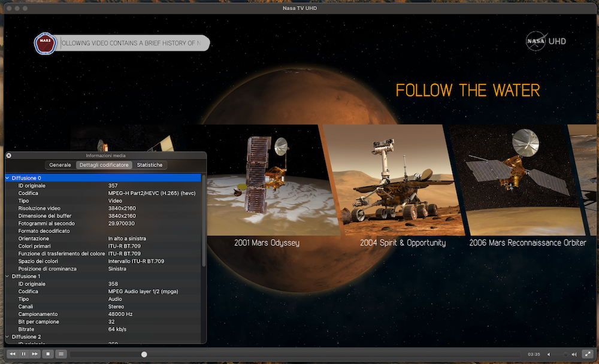Click the green zoom button of the VLC window
Viewport: 599px width, 364px height.
point(25,8)
